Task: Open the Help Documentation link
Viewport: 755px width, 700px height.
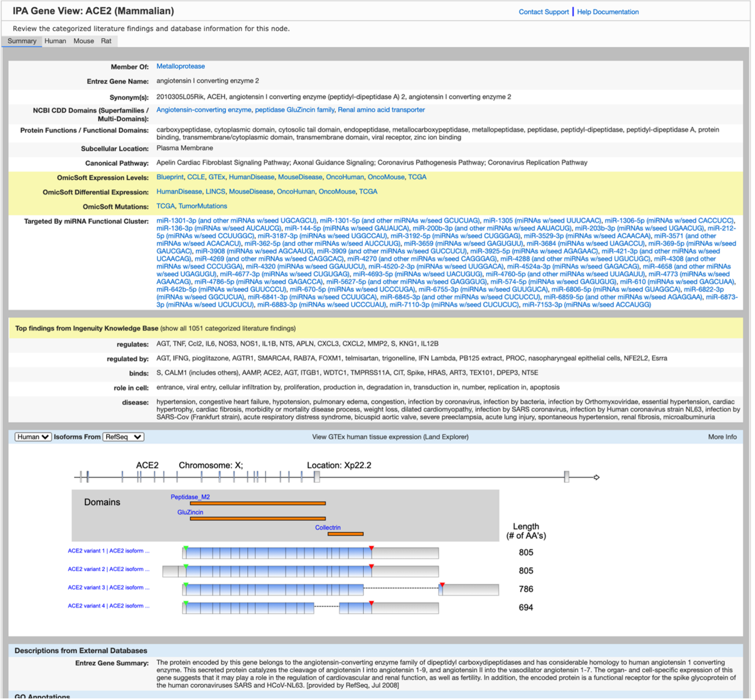Action: 608,12
